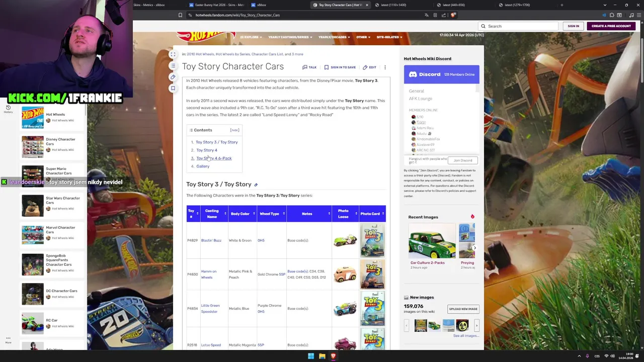
Task: Click See all images link
Action: [x=465, y=336]
